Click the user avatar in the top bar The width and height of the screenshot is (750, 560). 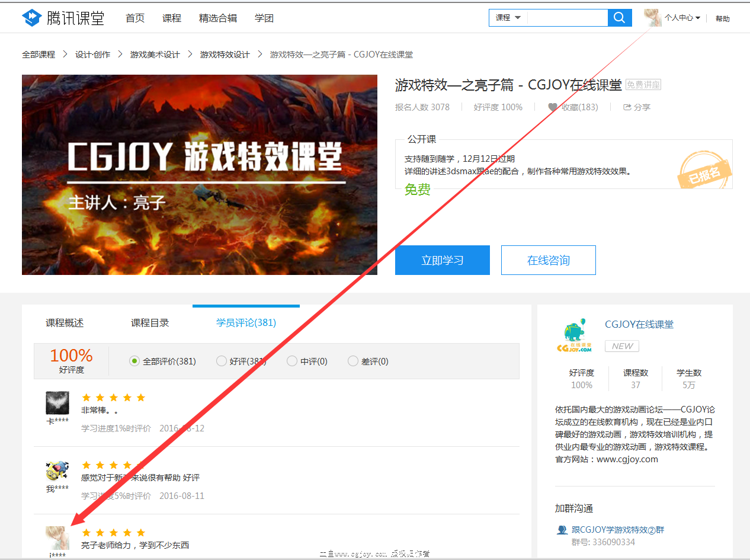click(x=652, y=18)
